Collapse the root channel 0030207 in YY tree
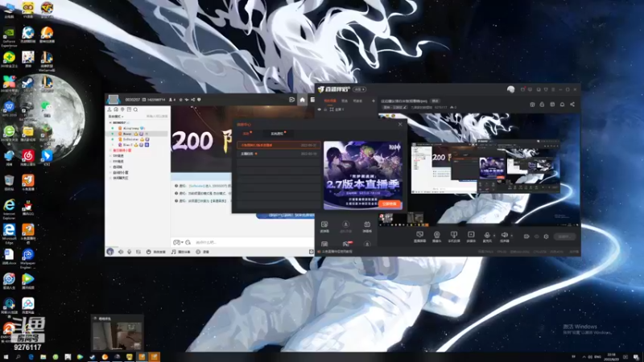The image size is (644, 362). (110, 123)
